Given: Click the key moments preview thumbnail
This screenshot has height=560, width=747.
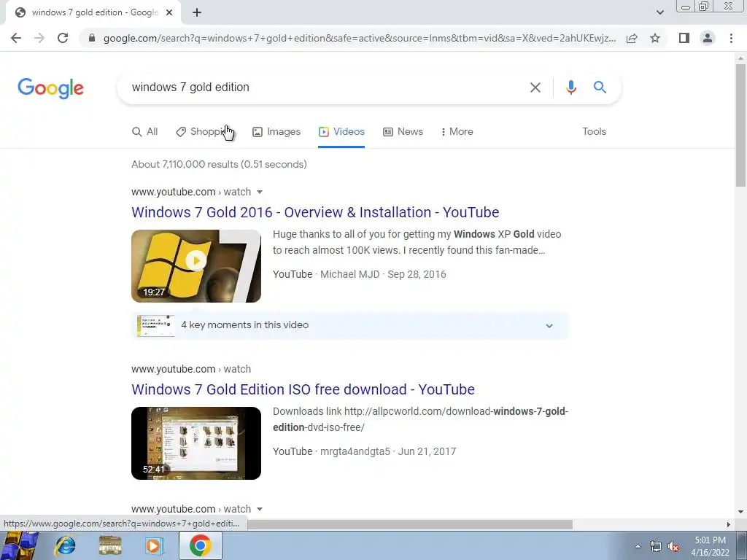Looking at the screenshot, I should 155,326.
